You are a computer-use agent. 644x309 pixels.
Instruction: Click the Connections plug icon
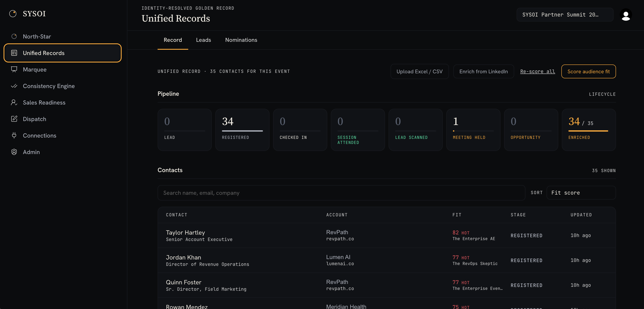click(14, 135)
